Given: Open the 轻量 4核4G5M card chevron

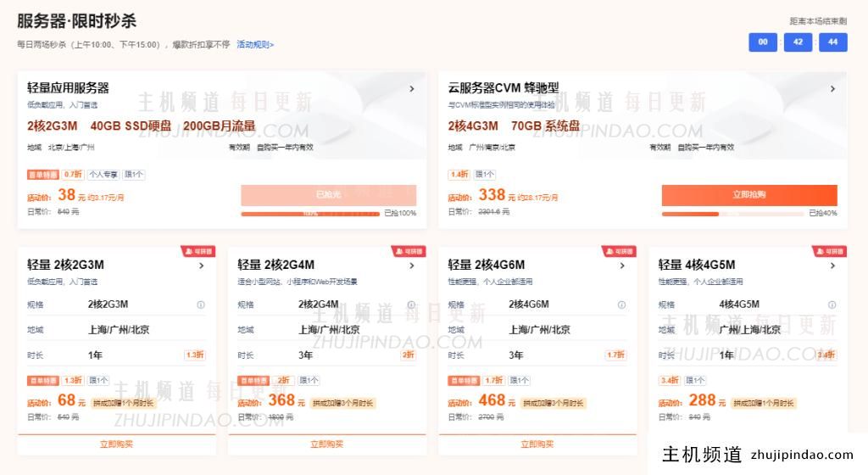Looking at the screenshot, I should point(832,265).
